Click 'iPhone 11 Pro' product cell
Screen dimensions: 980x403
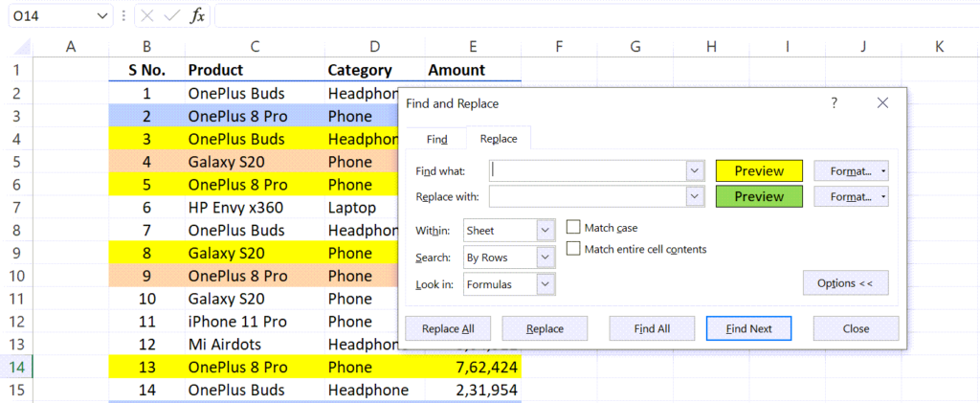coord(255,322)
